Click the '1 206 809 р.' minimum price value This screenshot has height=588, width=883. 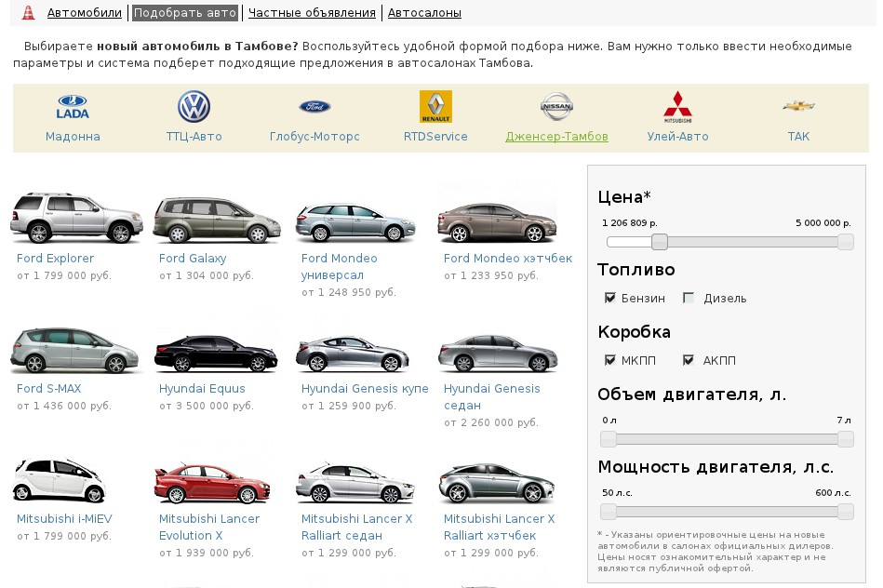pyautogui.click(x=630, y=223)
